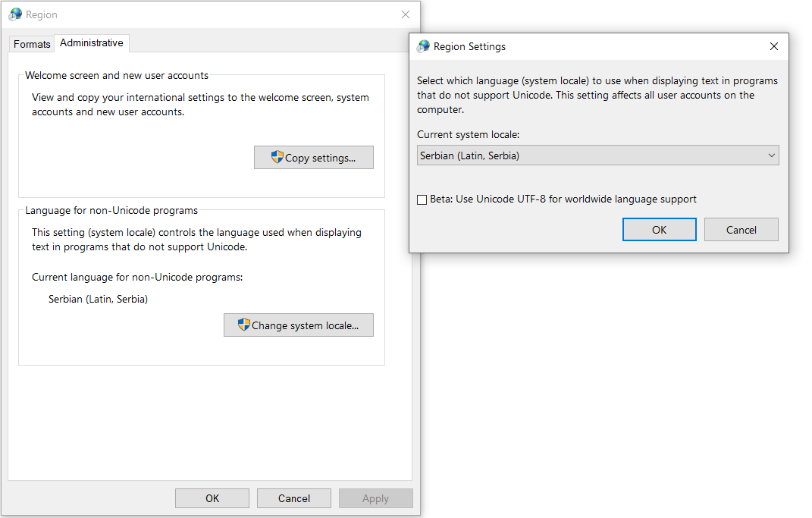The height and width of the screenshot is (518, 812).
Task: Click the 'Language for non-Unicode programs' group heading
Action: coord(111,210)
